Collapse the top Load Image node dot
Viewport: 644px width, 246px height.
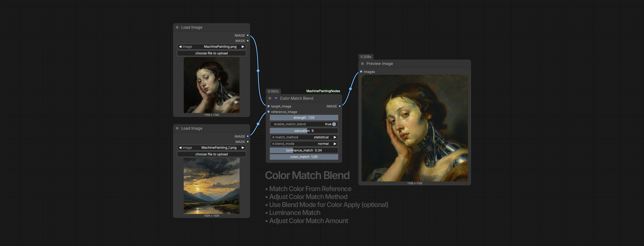(177, 27)
